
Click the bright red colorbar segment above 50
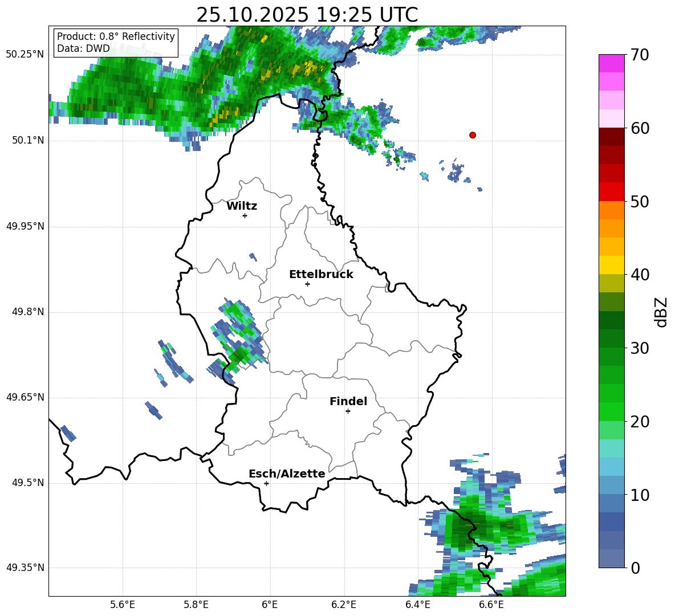[x=611, y=191]
